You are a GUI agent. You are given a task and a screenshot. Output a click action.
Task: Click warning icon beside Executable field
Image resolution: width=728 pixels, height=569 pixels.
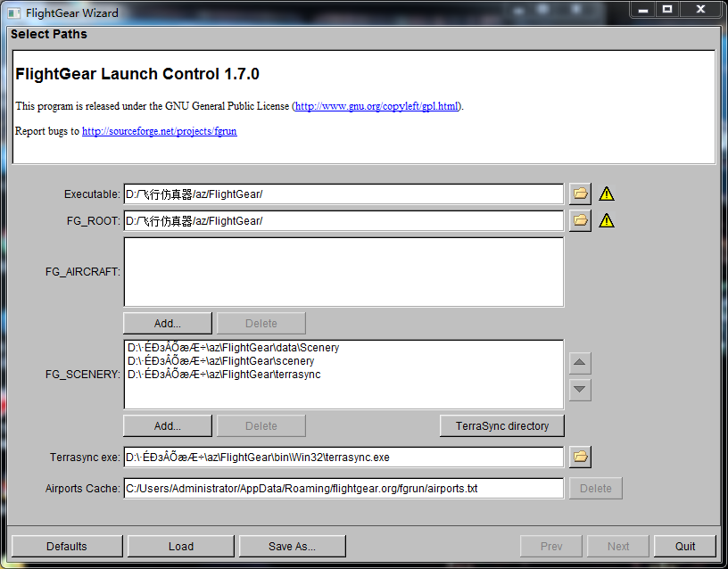tap(607, 194)
